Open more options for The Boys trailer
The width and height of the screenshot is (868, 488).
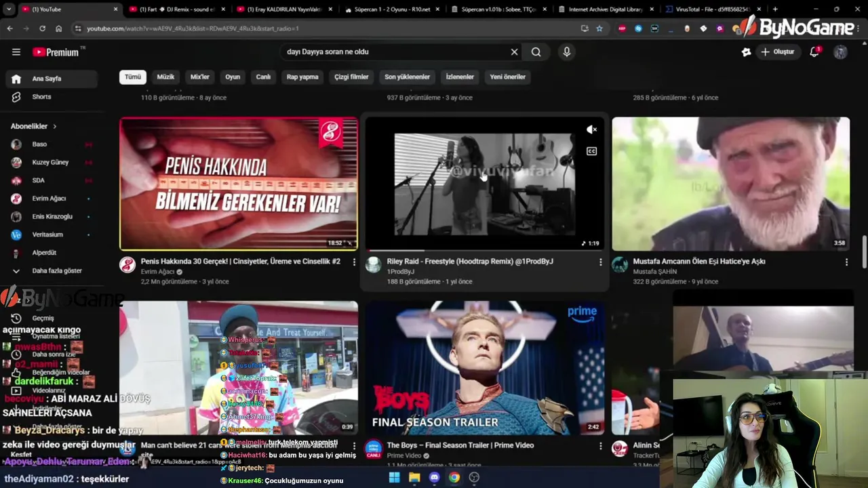(x=600, y=446)
